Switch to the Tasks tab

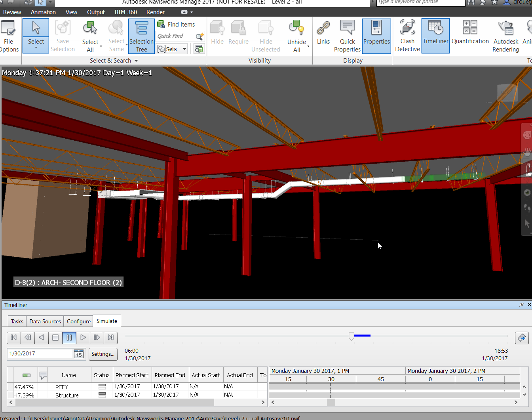point(17,321)
